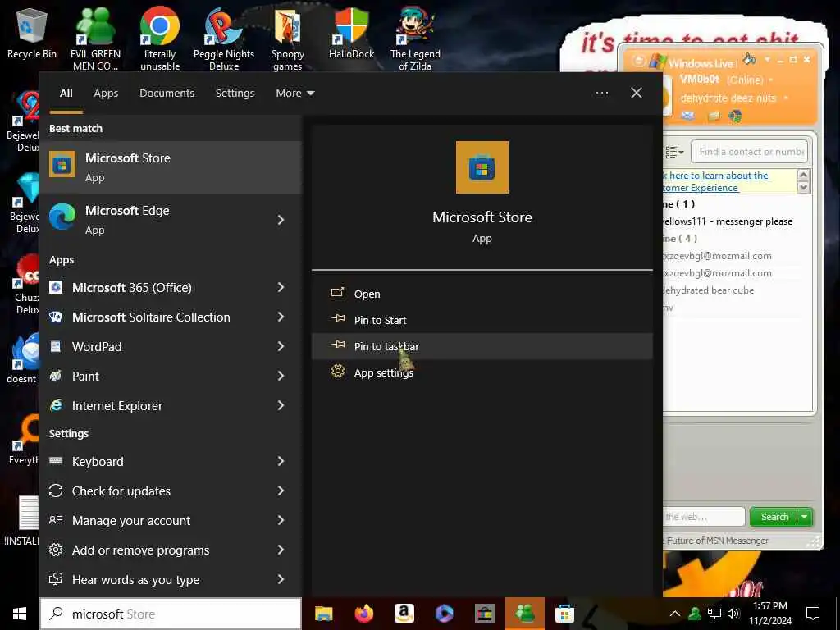Open Recycle Bin on desktop
Screen dimensions: 840x630
tap(32, 33)
